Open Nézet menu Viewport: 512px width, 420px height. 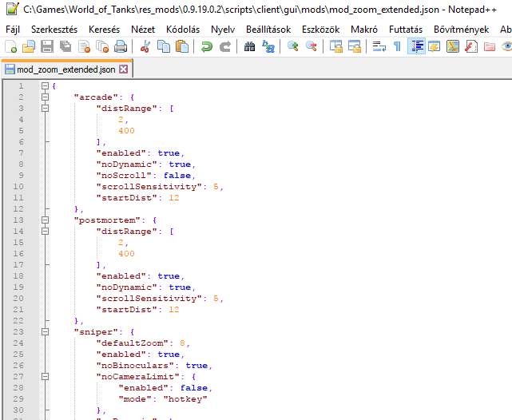pyautogui.click(x=143, y=30)
